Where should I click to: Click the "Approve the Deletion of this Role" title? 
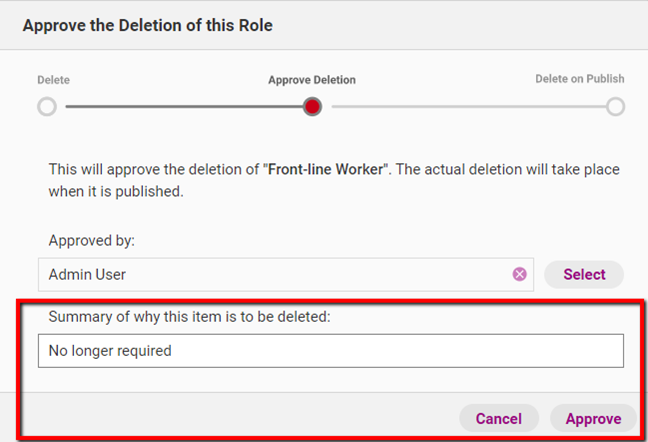(147, 25)
